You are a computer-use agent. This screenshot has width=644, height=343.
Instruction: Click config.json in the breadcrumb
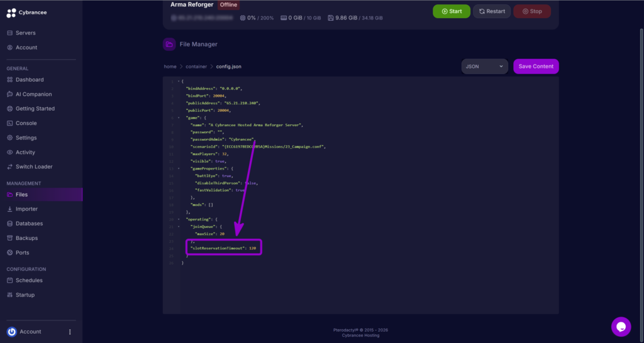pyautogui.click(x=229, y=67)
